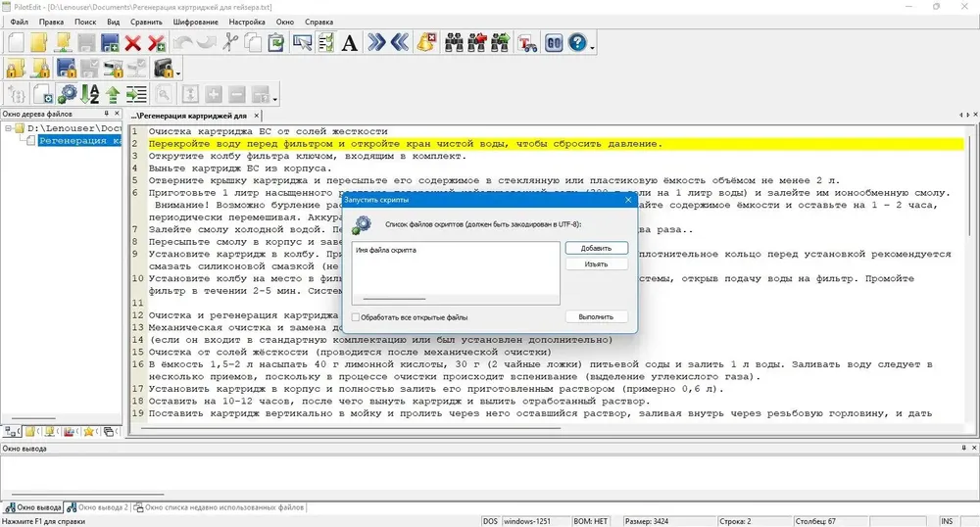Click the black binoculars Find icon
Viewport: 980px width, 527px height.
454,42
